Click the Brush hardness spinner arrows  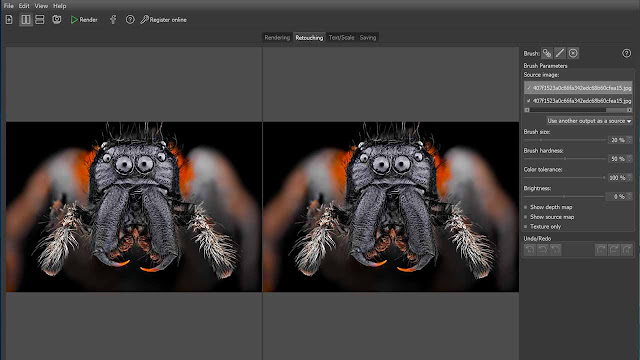[629, 159]
